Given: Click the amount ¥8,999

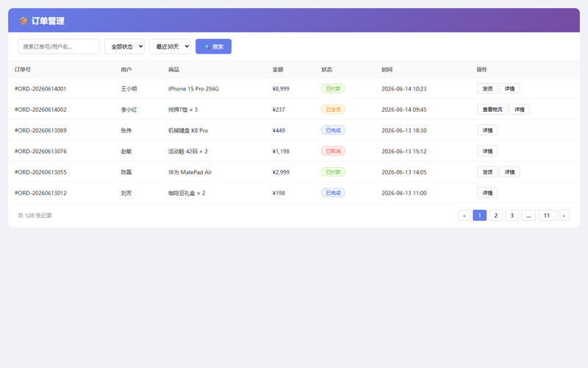Looking at the screenshot, I should coord(281,88).
